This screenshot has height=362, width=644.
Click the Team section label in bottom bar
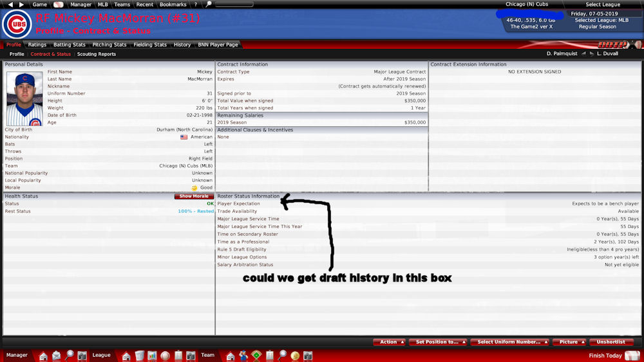[x=207, y=356]
